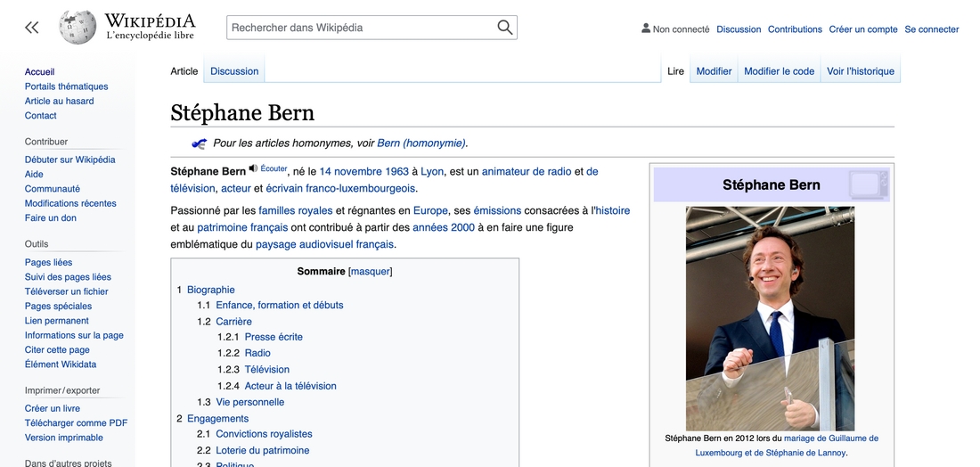Click Télécharger comme PDF
The height and width of the screenshot is (467, 980).
point(77,423)
